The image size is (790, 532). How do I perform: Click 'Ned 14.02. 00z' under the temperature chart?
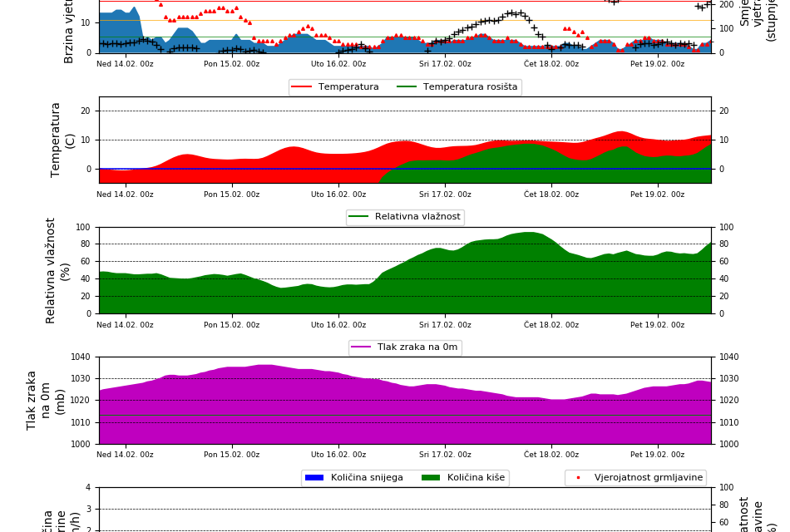(x=125, y=195)
